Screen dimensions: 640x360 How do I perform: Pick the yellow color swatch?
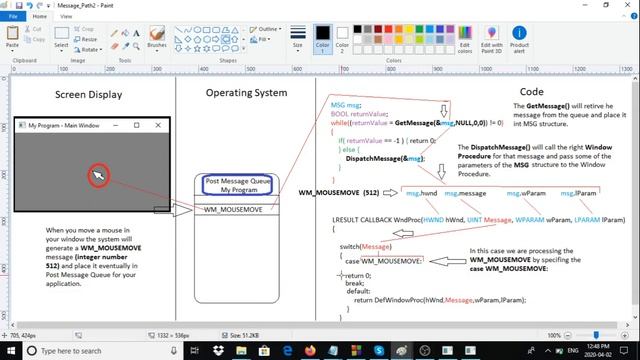point(409,29)
